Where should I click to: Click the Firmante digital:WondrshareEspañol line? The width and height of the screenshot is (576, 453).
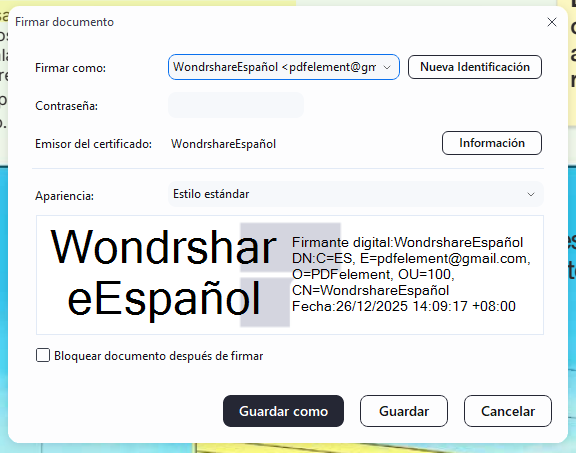[407, 242]
